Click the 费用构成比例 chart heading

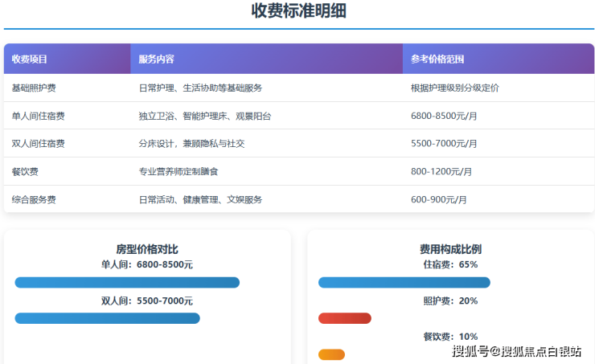pyautogui.click(x=450, y=249)
